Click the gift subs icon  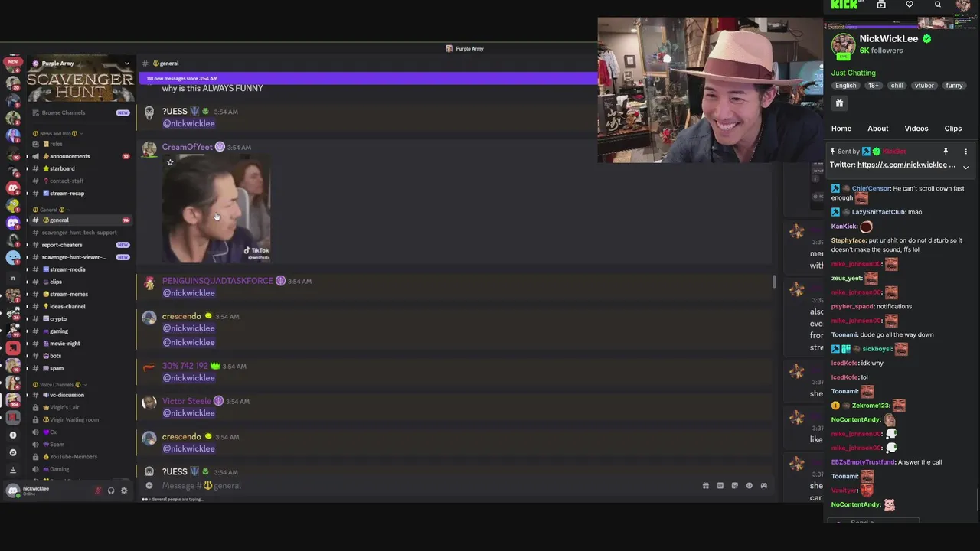pyautogui.click(x=839, y=103)
